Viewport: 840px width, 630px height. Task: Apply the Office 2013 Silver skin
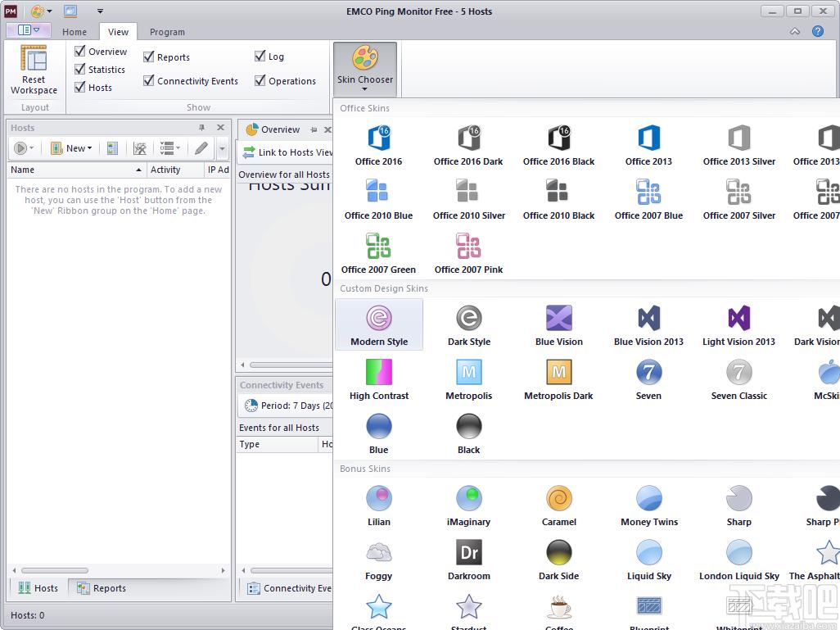coord(738,145)
